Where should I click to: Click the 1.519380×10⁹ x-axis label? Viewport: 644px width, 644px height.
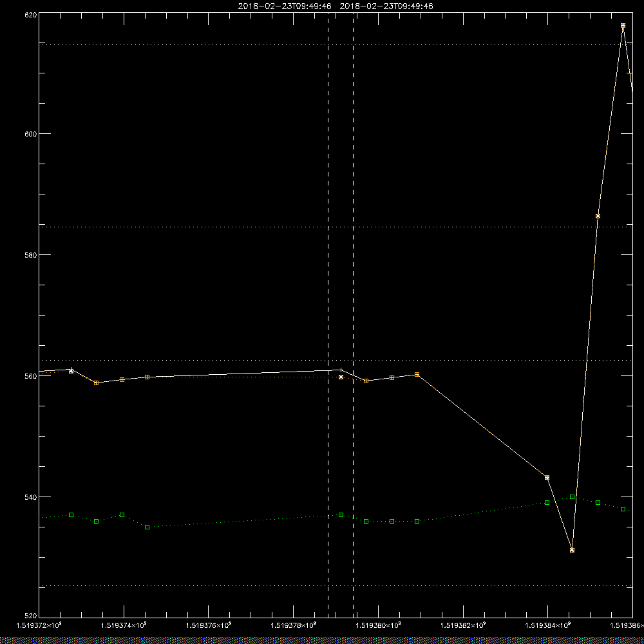click(x=378, y=625)
